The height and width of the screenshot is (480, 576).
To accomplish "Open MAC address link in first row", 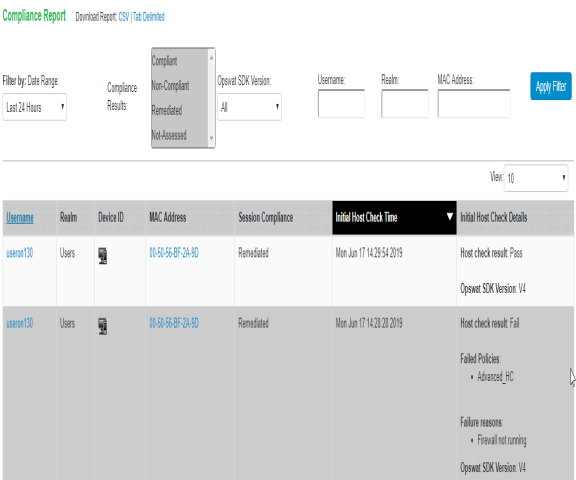I will [174, 253].
